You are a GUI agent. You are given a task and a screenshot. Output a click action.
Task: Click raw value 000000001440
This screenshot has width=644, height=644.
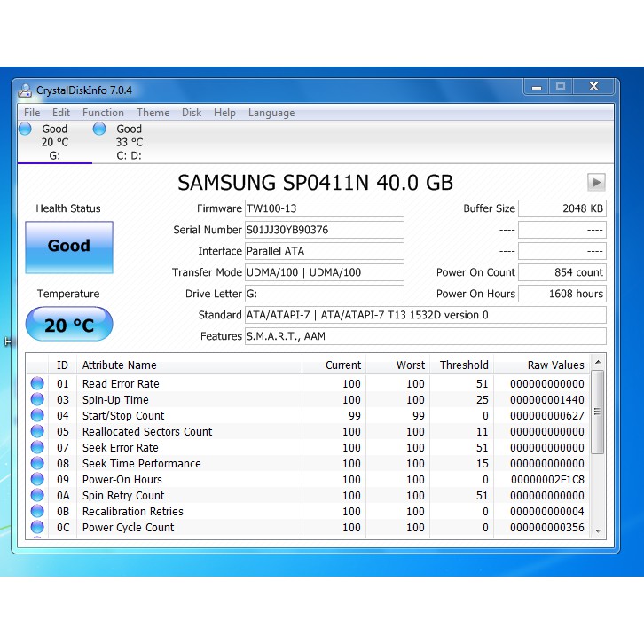tap(547, 400)
